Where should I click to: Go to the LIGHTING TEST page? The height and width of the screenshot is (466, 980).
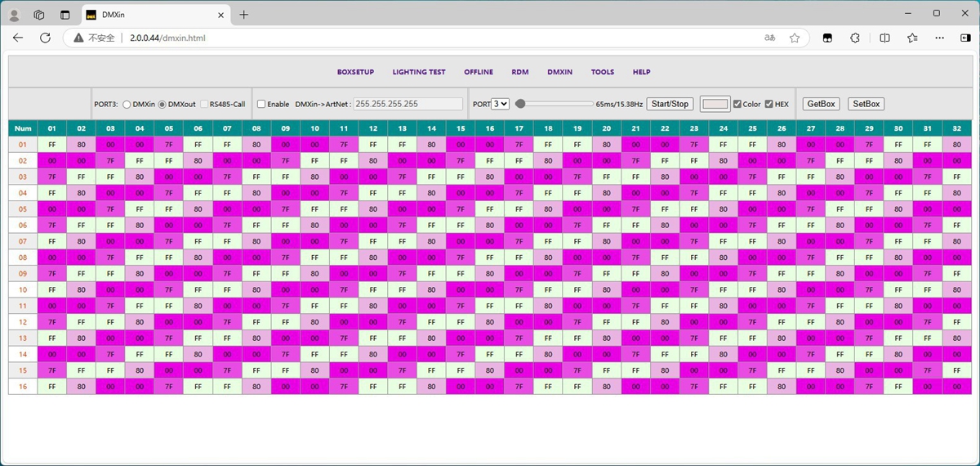(419, 72)
